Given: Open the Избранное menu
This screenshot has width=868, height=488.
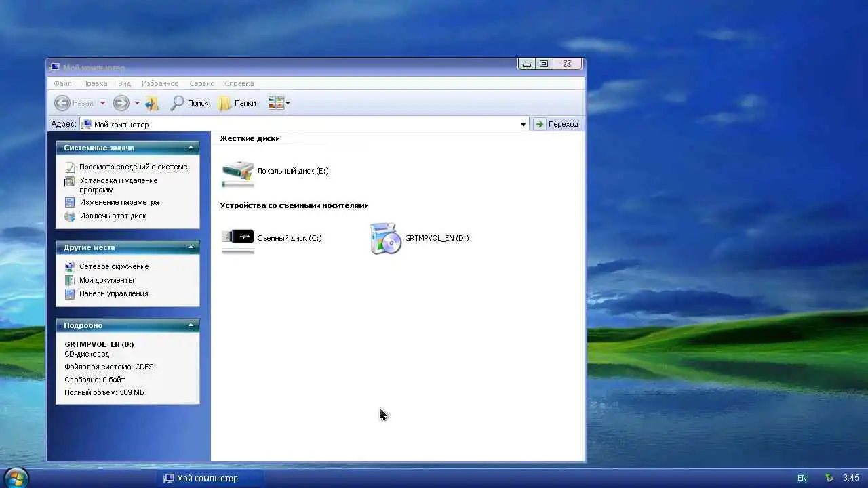Looking at the screenshot, I should point(160,83).
